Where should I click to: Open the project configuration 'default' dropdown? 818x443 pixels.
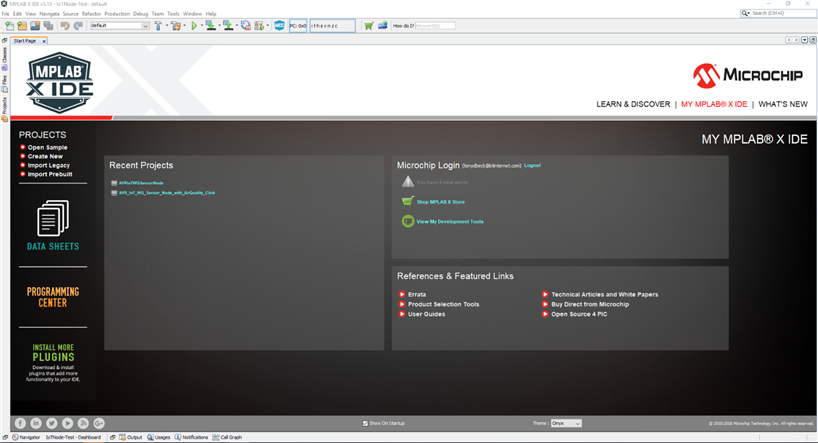coord(120,26)
